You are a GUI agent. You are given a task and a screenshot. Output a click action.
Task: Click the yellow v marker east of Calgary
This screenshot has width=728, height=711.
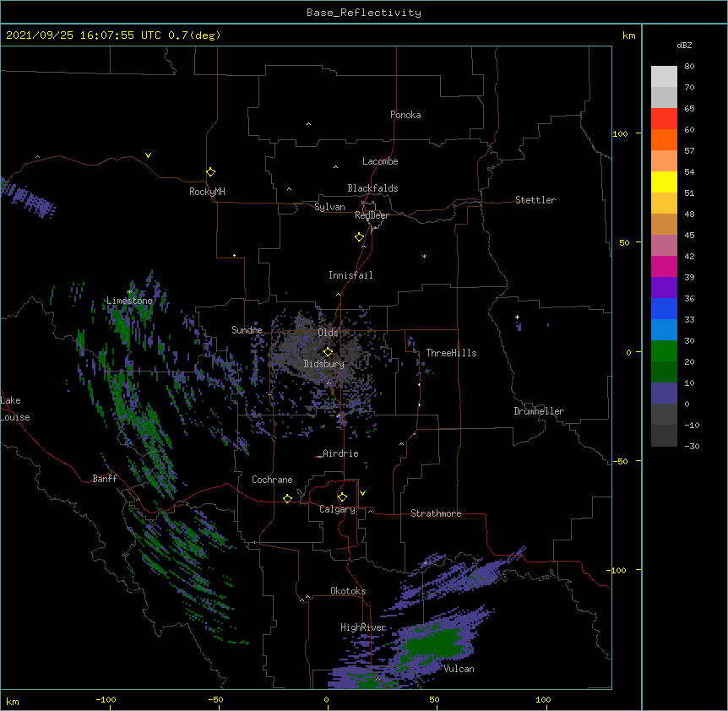[x=362, y=493]
